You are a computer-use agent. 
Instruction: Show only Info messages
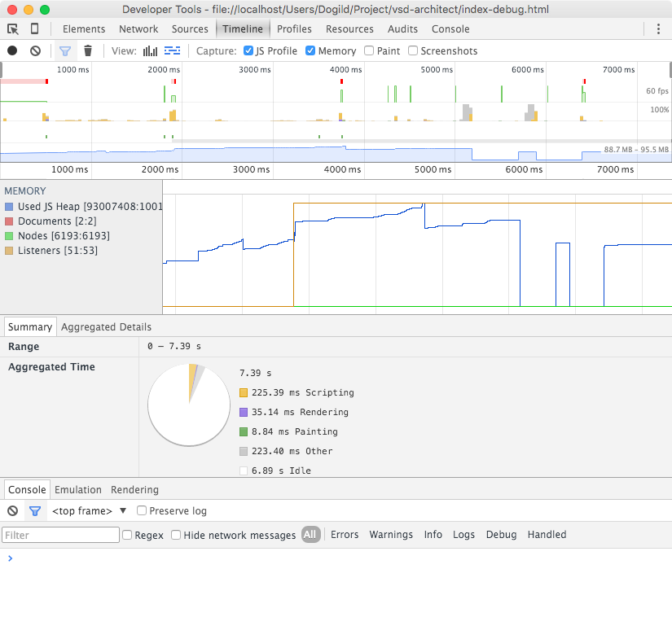pos(433,535)
